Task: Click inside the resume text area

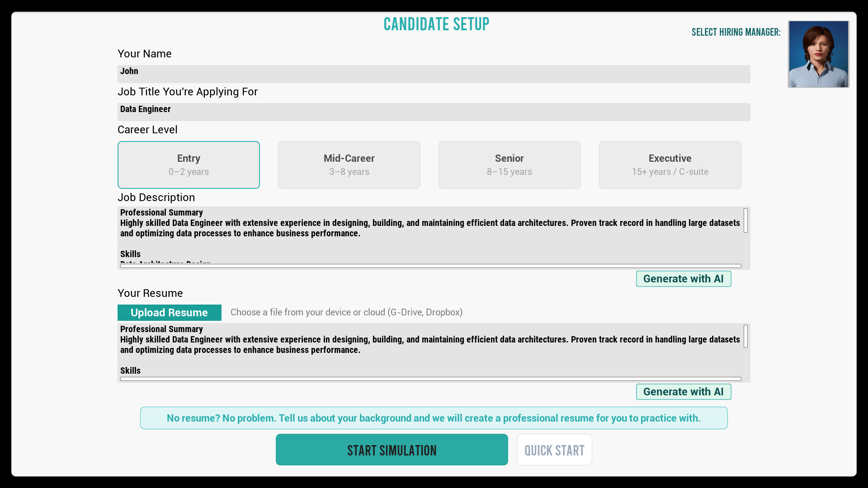Action: tap(429, 350)
